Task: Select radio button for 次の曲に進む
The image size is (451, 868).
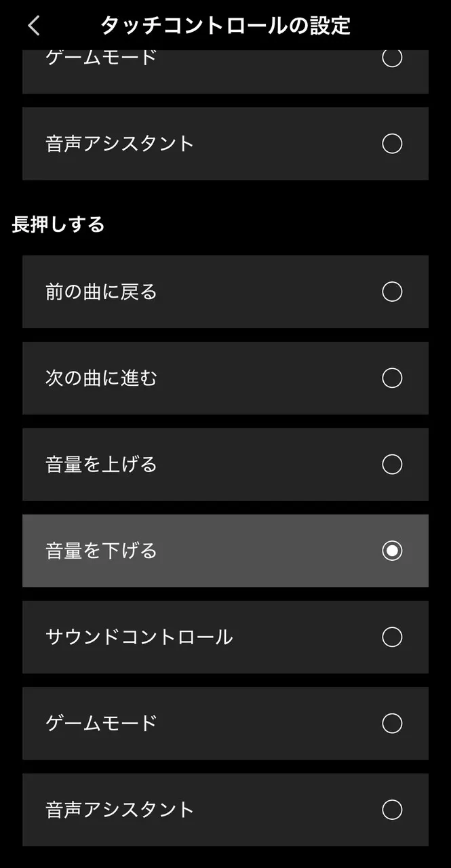Action: pos(392,378)
